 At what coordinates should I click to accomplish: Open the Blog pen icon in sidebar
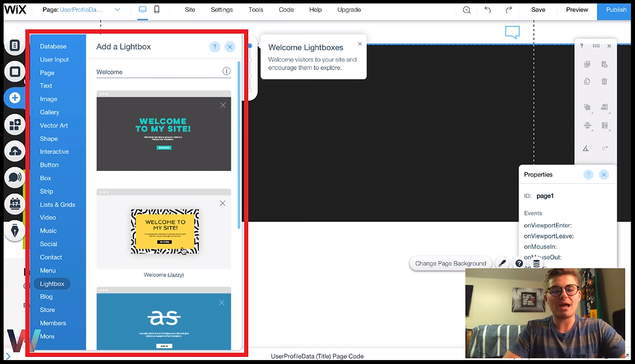tap(14, 231)
